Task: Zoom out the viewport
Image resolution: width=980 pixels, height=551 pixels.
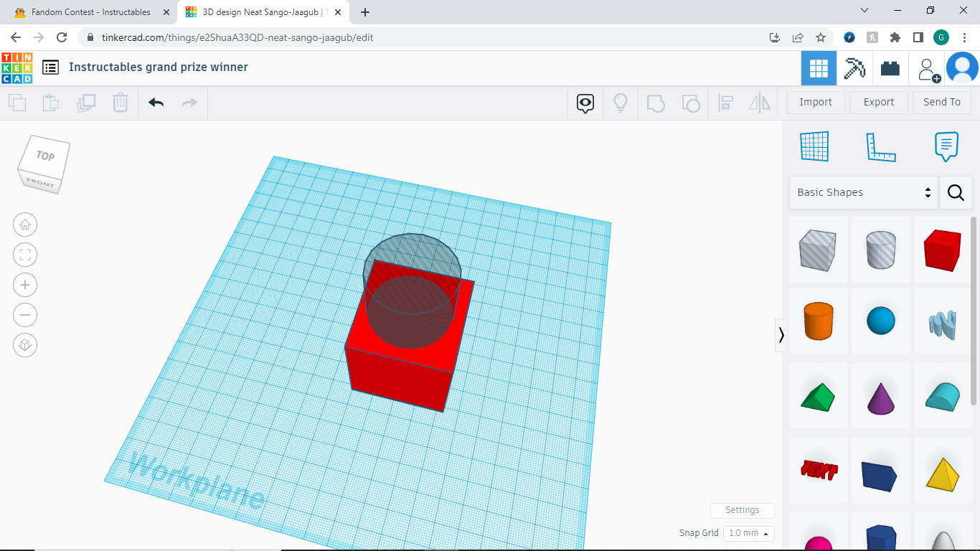Action: (25, 315)
